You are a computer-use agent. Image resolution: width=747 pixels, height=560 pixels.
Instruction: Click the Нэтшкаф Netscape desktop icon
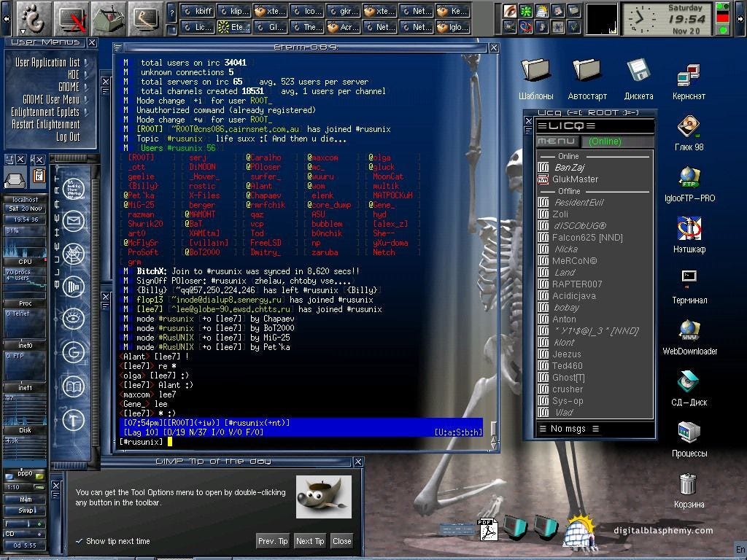coord(689,235)
